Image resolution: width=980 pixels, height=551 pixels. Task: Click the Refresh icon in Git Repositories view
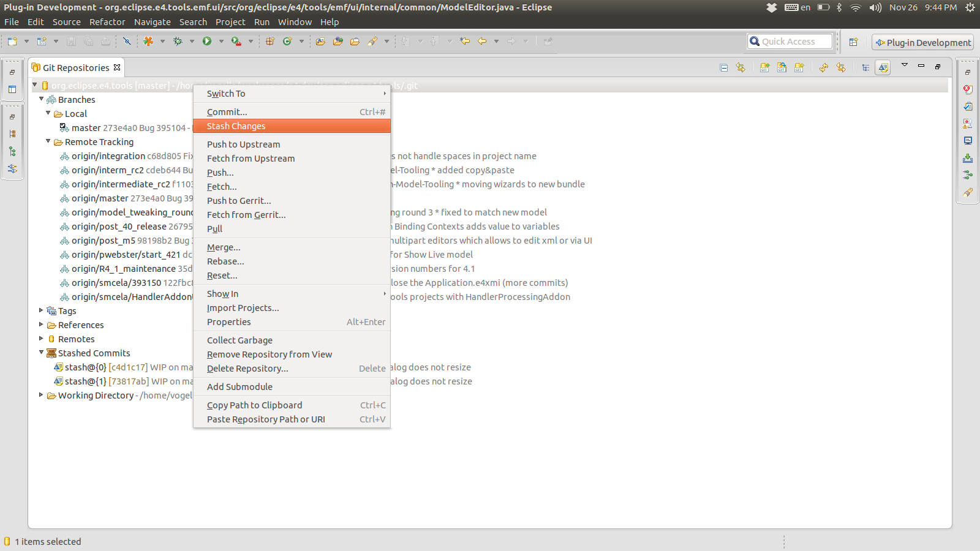tap(823, 68)
